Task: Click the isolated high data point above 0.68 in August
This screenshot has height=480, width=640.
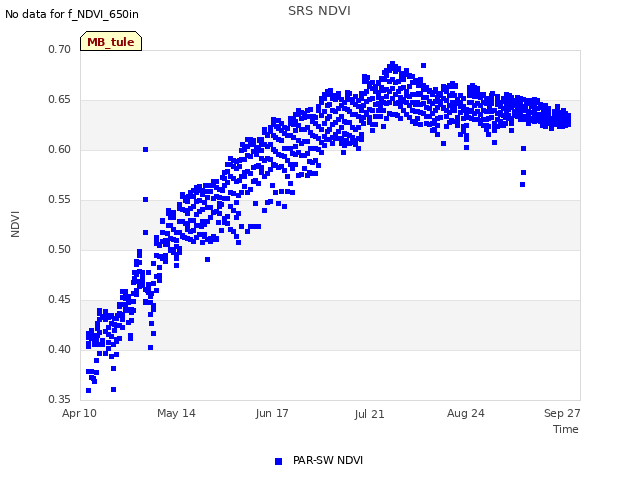Action: point(423,65)
